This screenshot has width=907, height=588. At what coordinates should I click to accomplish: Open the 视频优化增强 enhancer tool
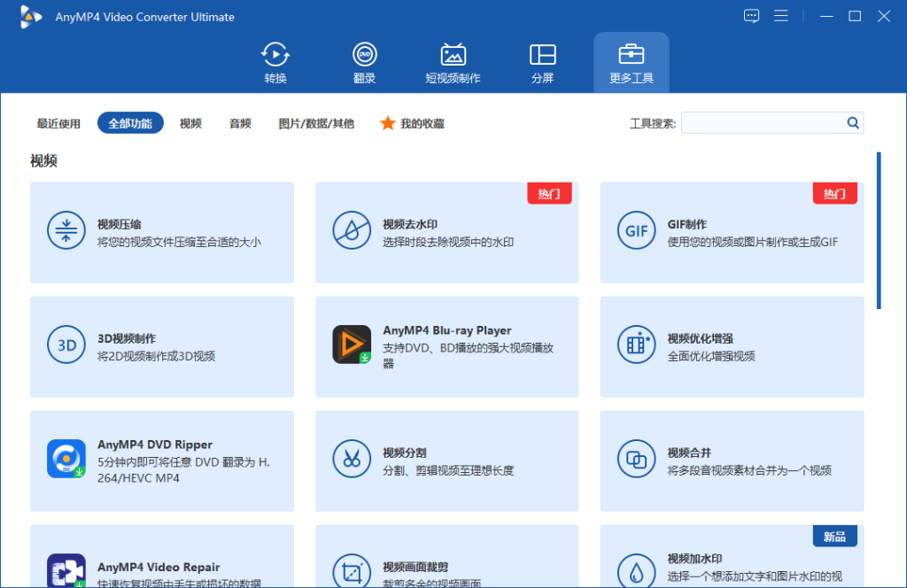733,346
